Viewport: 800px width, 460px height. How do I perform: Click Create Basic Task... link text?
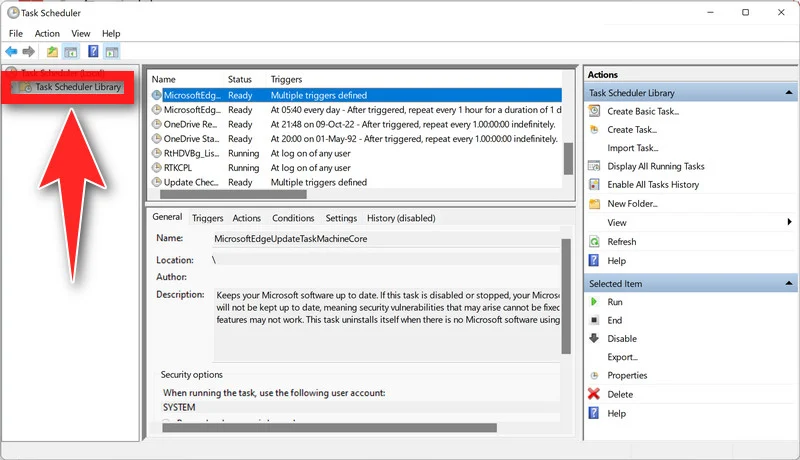(x=643, y=111)
